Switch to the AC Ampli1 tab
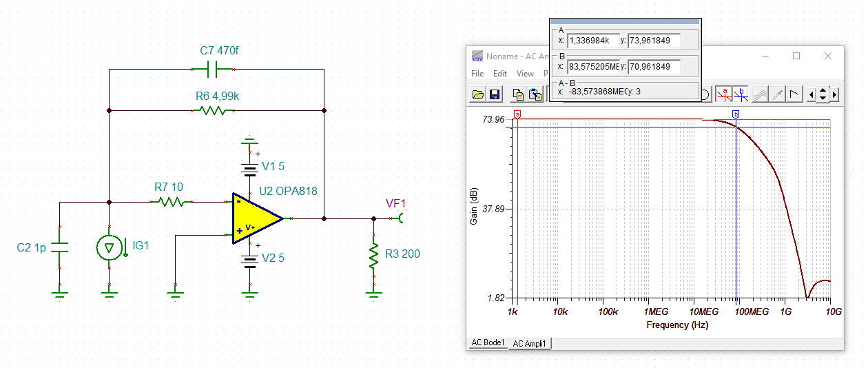Image resolution: width=868 pixels, height=370 pixels. [x=530, y=343]
